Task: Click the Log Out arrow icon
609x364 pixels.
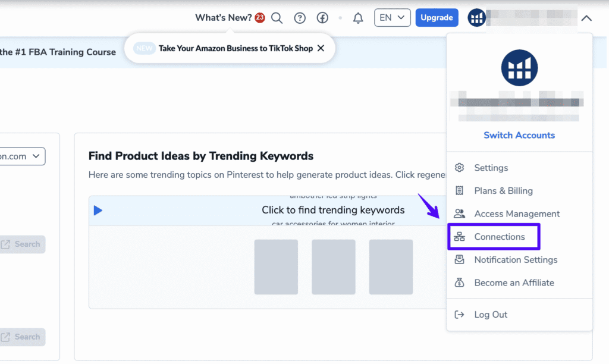Action: click(x=459, y=315)
